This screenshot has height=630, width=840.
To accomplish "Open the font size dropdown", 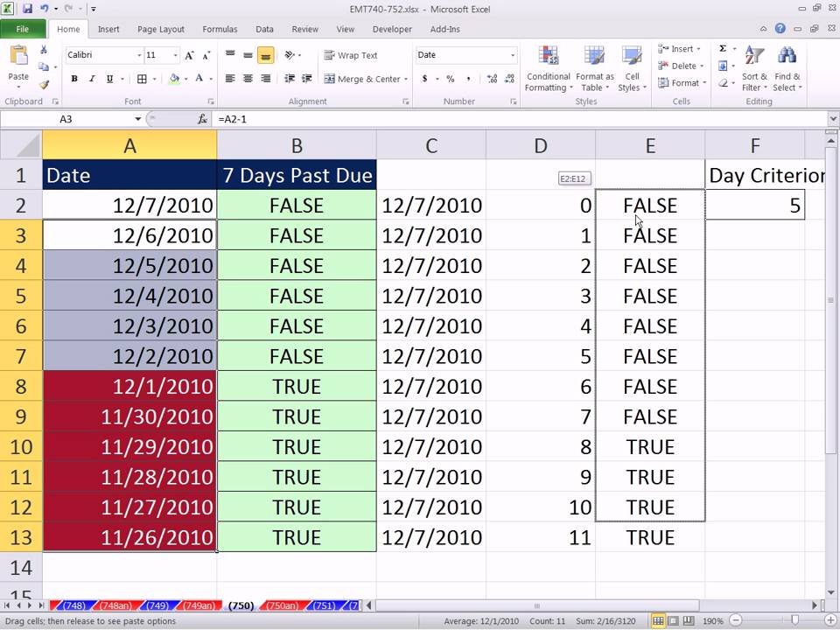I will (175, 55).
